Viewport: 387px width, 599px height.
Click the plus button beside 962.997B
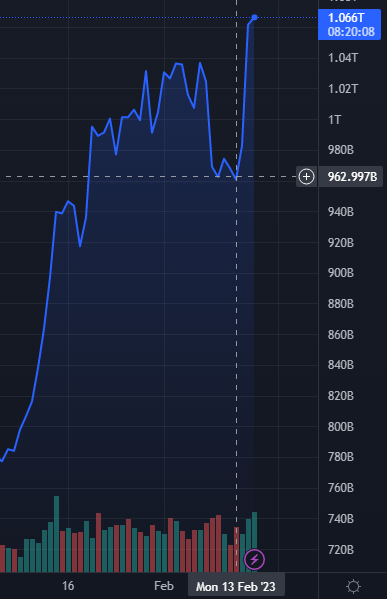306,177
